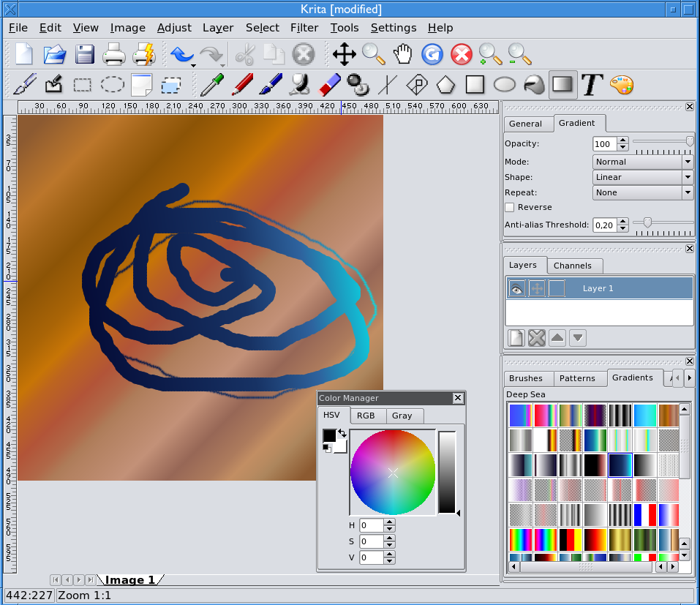Select the Text tool

click(x=592, y=84)
